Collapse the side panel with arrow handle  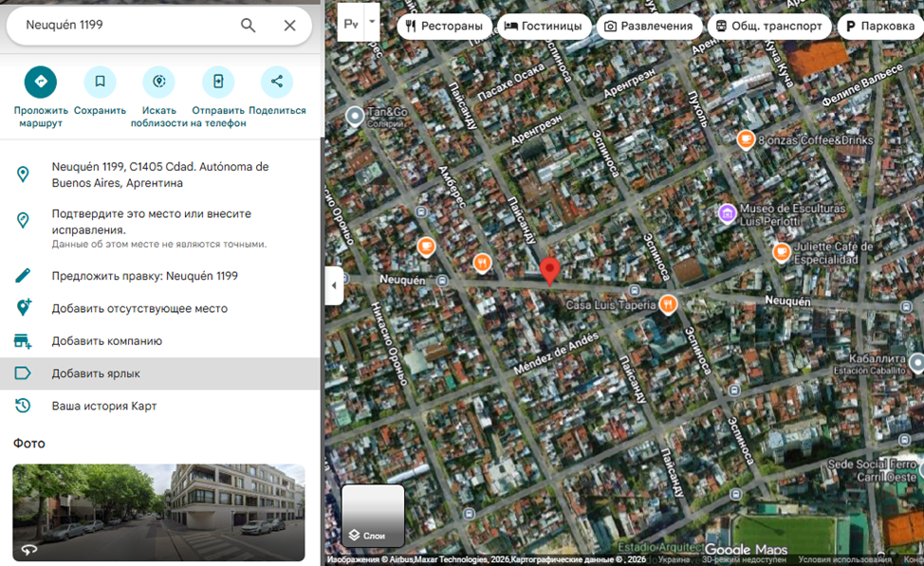pos(334,285)
